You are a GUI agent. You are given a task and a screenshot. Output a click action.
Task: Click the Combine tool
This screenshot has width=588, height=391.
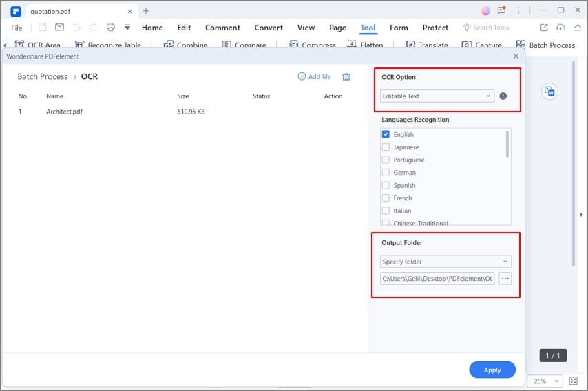click(x=186, y=45)
